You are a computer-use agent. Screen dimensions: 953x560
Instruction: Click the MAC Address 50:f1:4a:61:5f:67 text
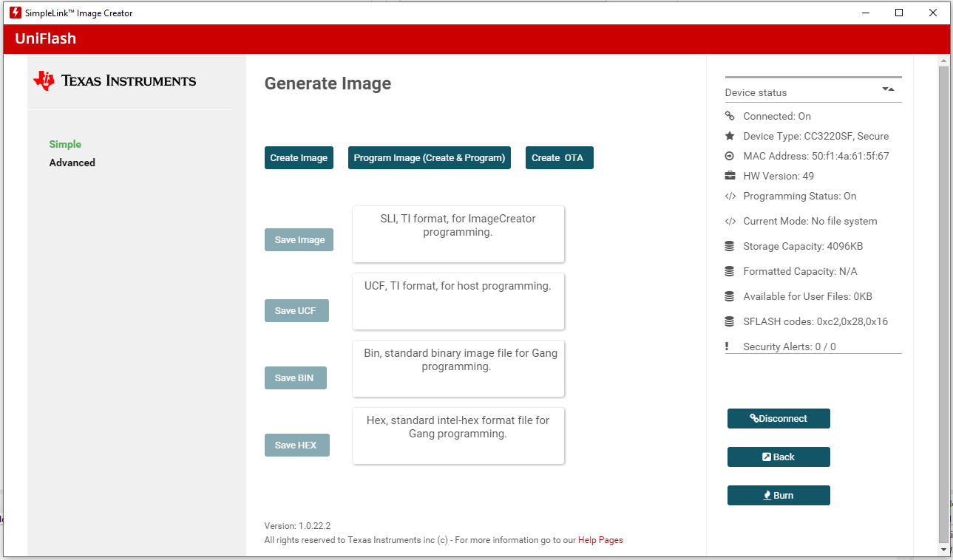pyautogui.click(x=816, y=156)
